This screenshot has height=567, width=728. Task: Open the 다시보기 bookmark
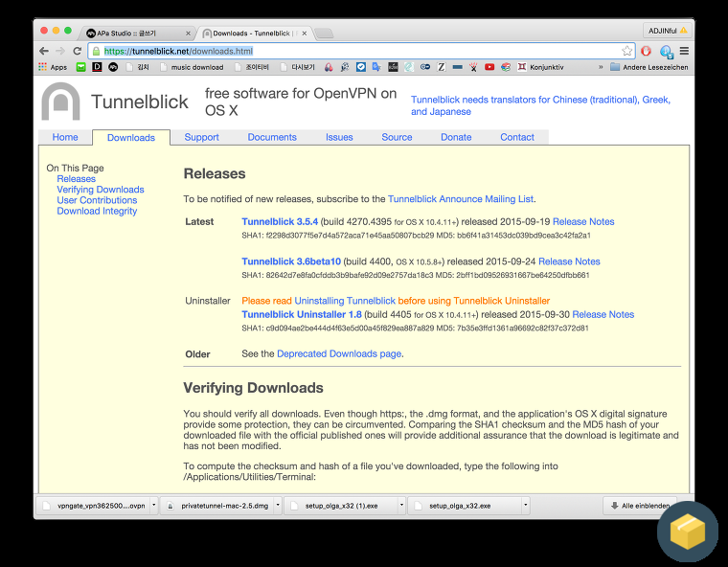point(298,67)
